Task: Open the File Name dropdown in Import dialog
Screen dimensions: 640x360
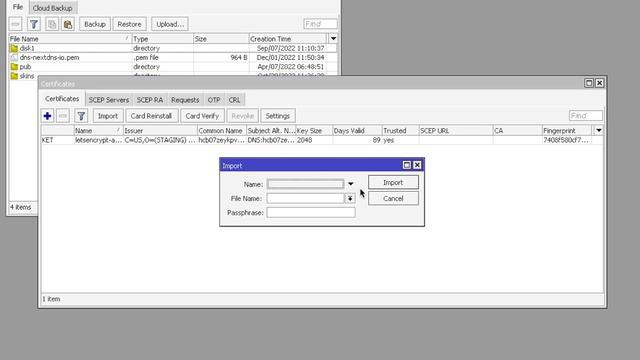Action: (350, 198)
